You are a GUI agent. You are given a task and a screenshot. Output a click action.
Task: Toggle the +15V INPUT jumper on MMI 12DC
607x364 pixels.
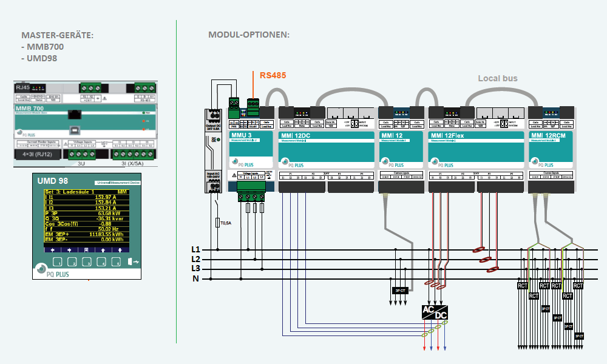coord(354,124)
